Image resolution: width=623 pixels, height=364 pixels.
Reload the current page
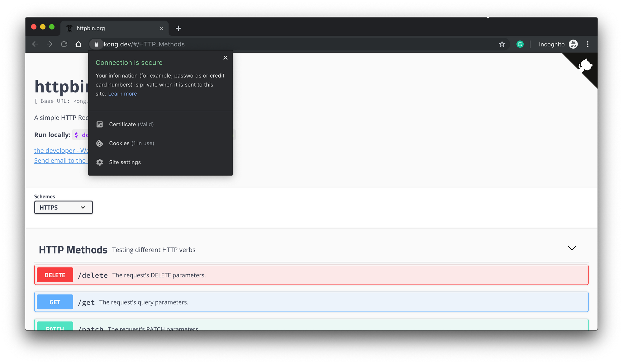64,44
